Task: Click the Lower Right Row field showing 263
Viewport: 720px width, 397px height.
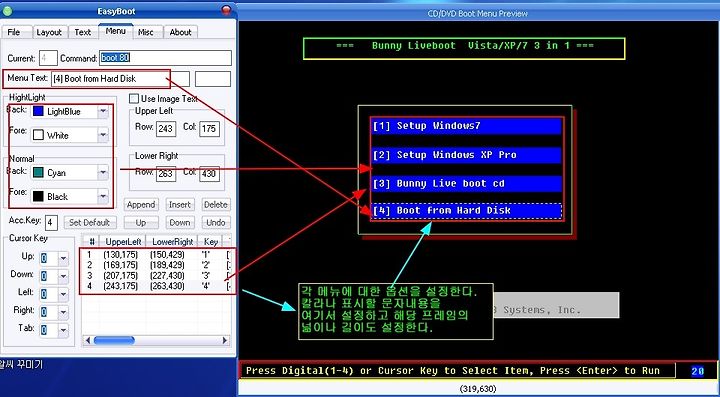Action: tap(166, 173)
